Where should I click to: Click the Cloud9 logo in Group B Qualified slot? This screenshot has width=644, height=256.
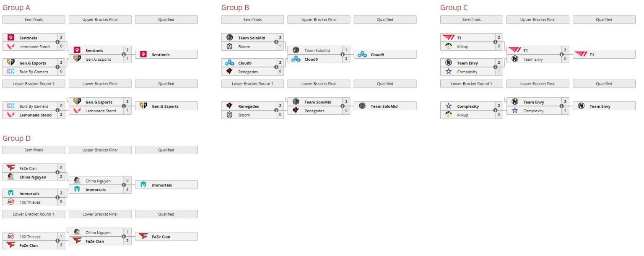(362, 54)
